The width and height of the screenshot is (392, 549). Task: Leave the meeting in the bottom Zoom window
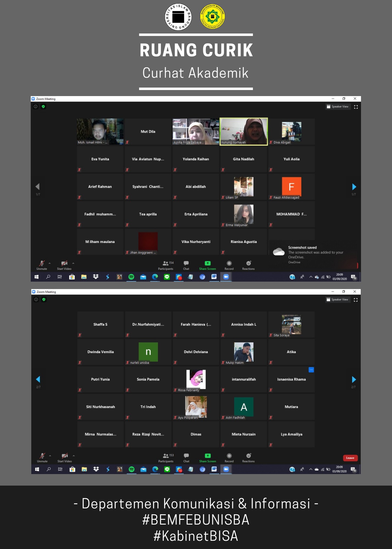[350, 458]
